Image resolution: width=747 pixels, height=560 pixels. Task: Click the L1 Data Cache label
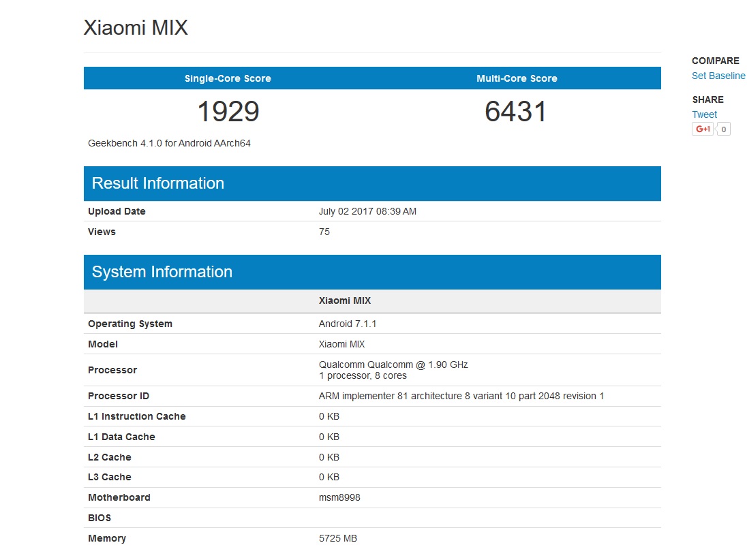click(121, 437)
